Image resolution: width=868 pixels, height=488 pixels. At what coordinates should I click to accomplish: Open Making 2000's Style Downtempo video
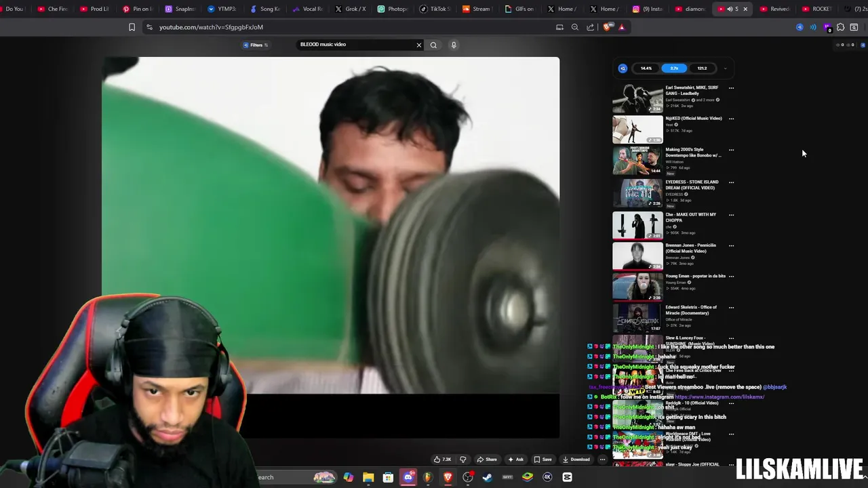[637, 161]
